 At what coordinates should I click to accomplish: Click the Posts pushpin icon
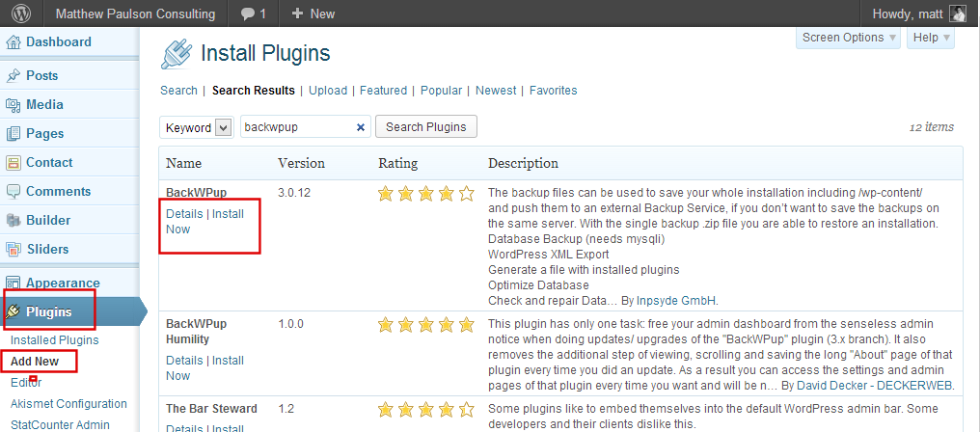pos(14,75)
